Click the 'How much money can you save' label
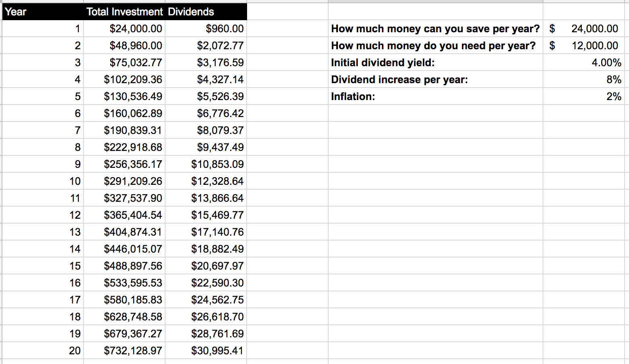The height and width of the screenshot is (364, 629). 435,29
